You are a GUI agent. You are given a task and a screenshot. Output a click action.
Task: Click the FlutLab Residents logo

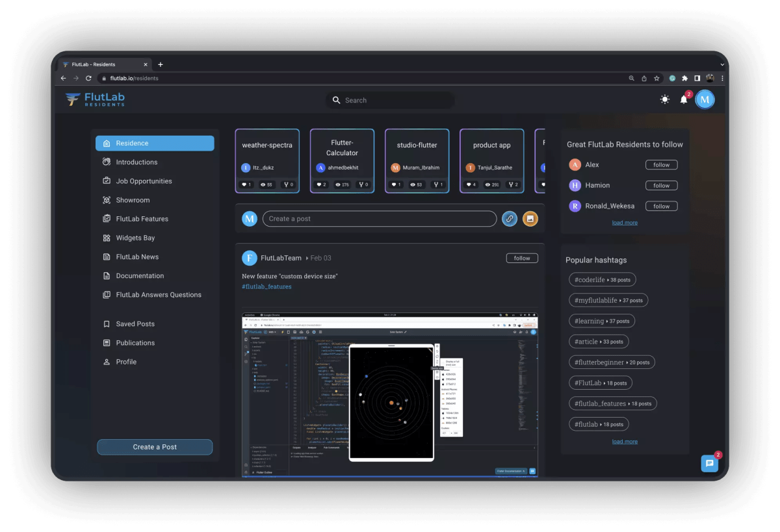(94, 99)
